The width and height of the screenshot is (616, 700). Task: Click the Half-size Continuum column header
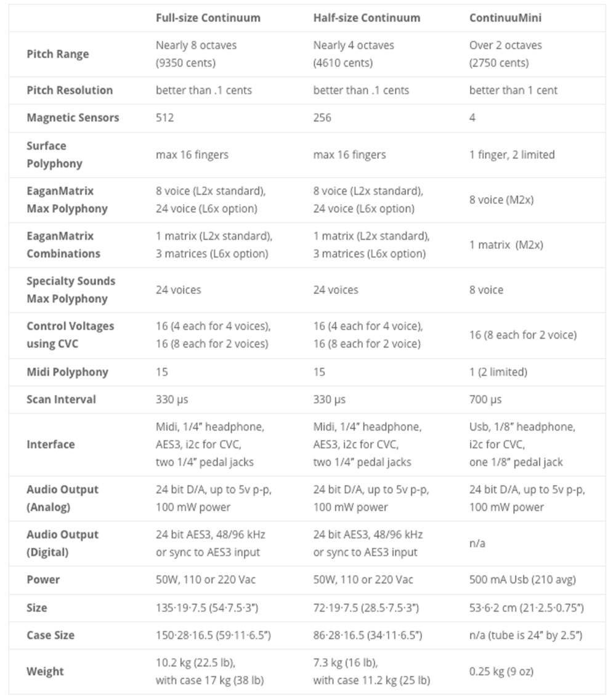pyautogui.click(x=367, y=18)
